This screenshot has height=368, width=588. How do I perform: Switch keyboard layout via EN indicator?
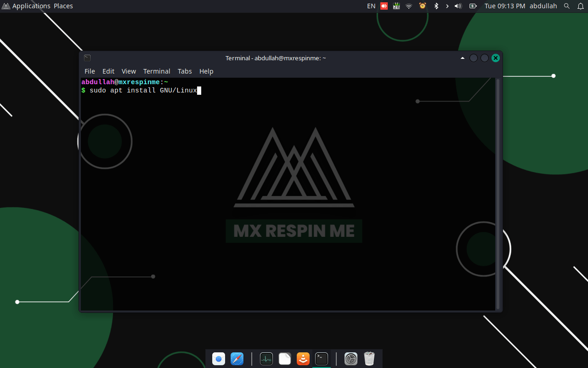click(371, 6)
